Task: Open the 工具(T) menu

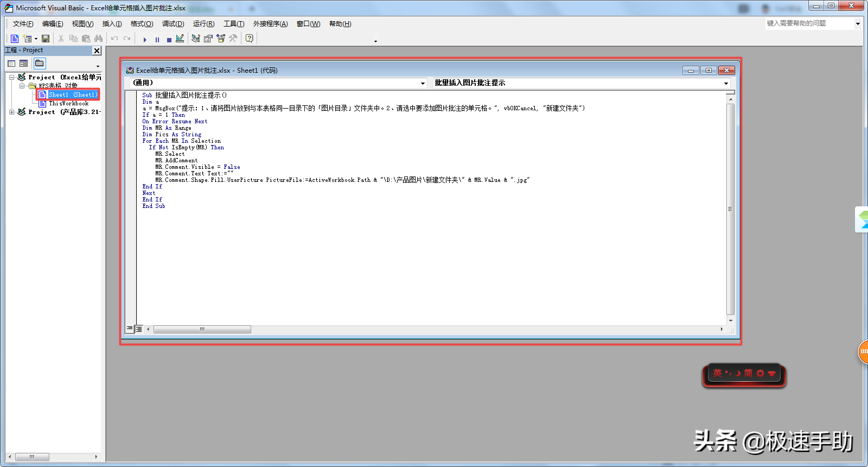Action: [x=234, y=24]
